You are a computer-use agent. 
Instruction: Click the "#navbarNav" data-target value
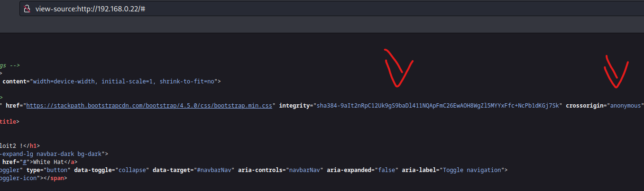click(212, 170)
